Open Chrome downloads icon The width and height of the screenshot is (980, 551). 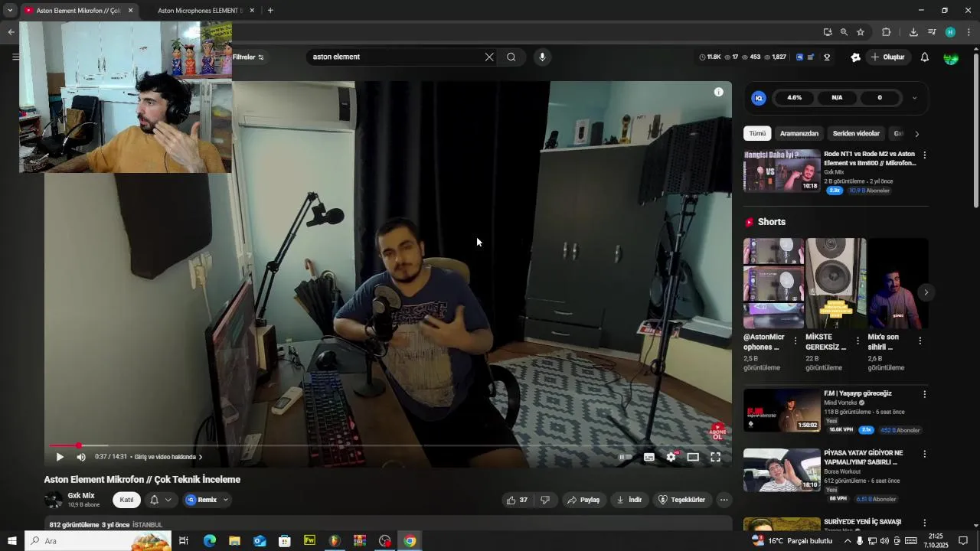pos(913,32)
